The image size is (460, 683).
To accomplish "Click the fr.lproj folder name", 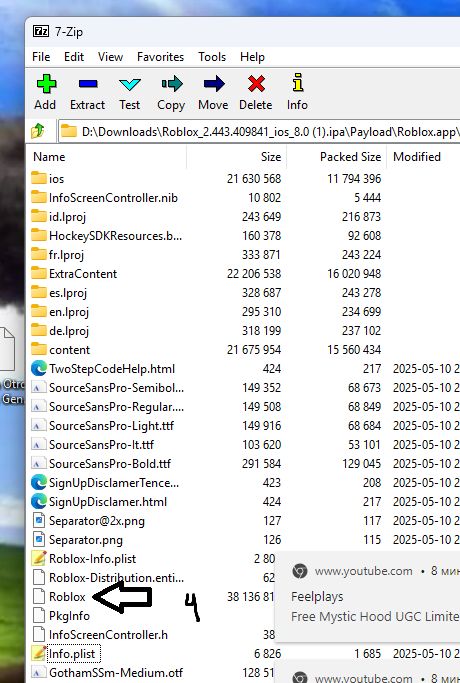I will click(66, 255).
